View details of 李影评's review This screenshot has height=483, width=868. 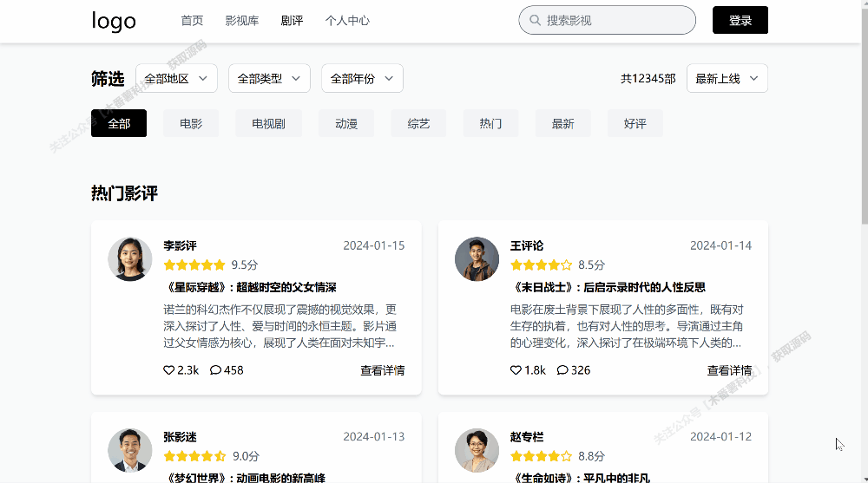[383, 370]
